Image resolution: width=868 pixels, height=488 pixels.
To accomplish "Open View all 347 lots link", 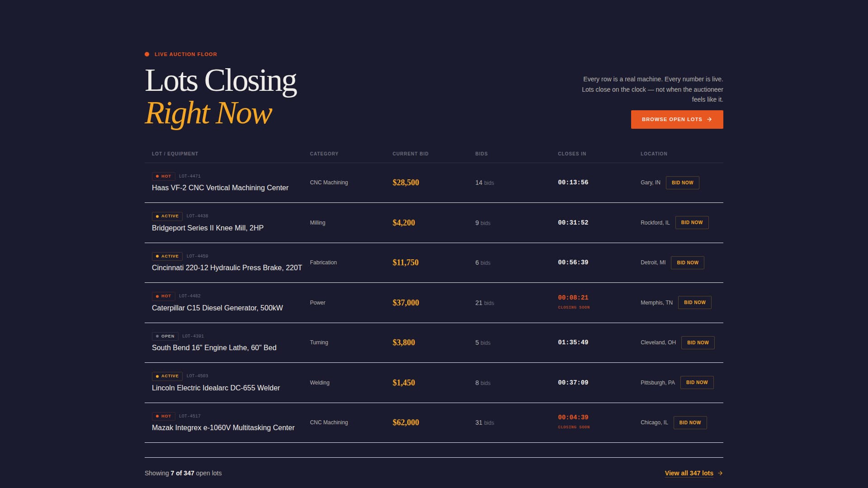I will point(689,473).
